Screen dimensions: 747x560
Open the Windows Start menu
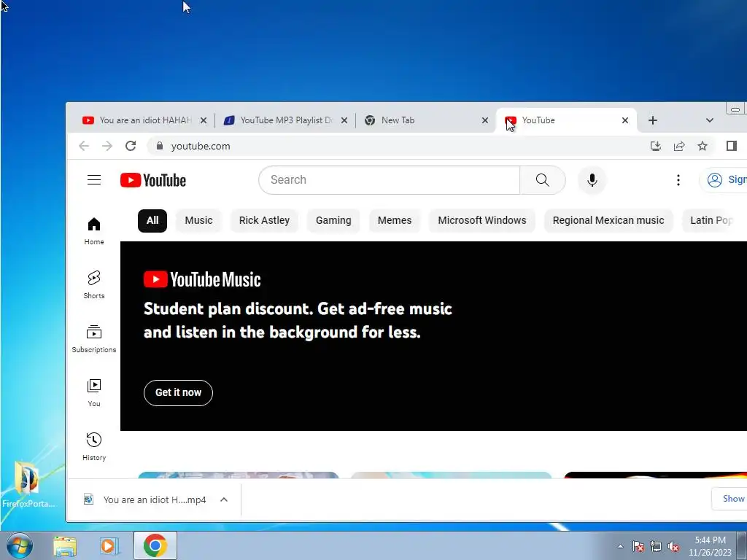coord(19,545)
